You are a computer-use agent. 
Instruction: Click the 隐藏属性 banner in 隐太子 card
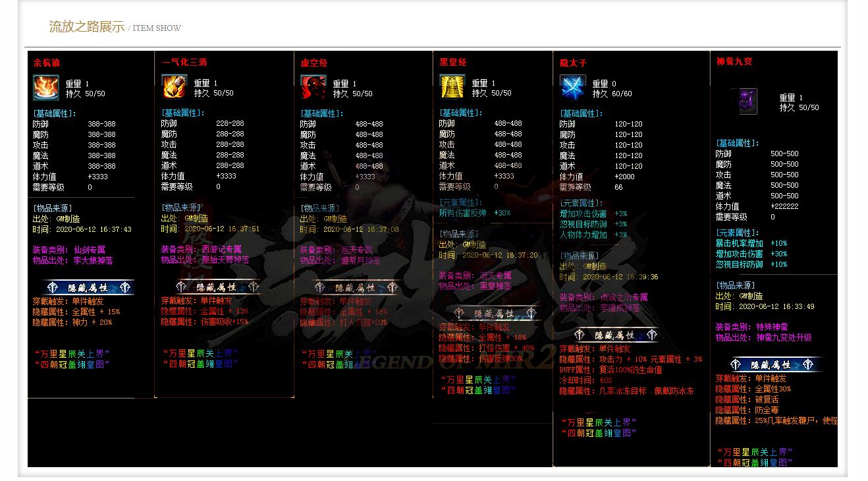click(x=614, y=335)
